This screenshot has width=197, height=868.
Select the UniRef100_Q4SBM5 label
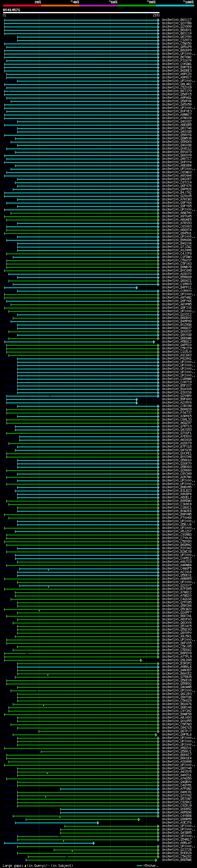[177, 833]
